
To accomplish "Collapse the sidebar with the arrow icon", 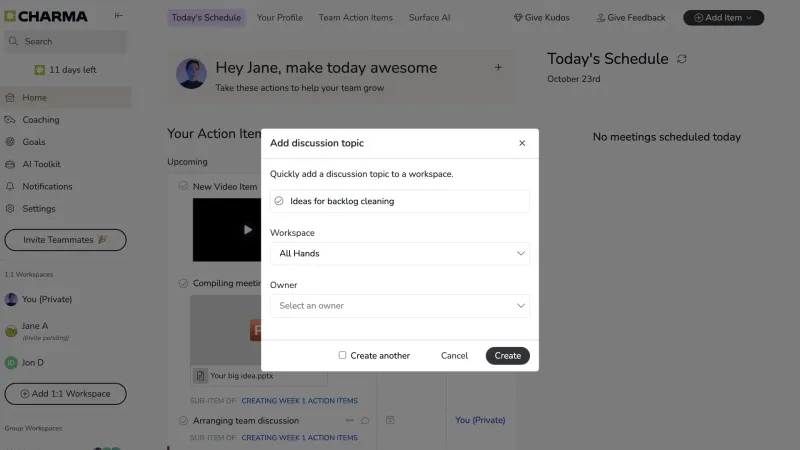I will (118, 15).
